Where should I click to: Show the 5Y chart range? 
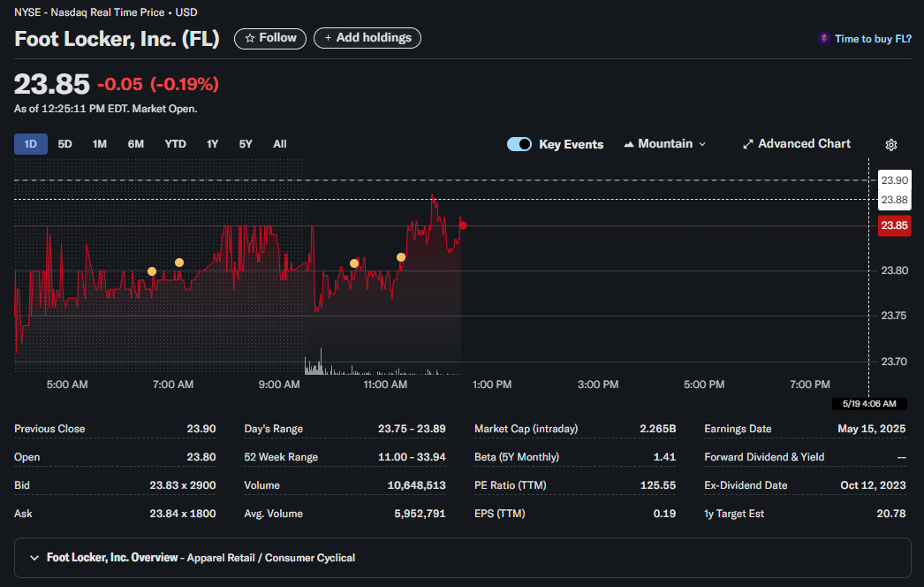[246, 144]
